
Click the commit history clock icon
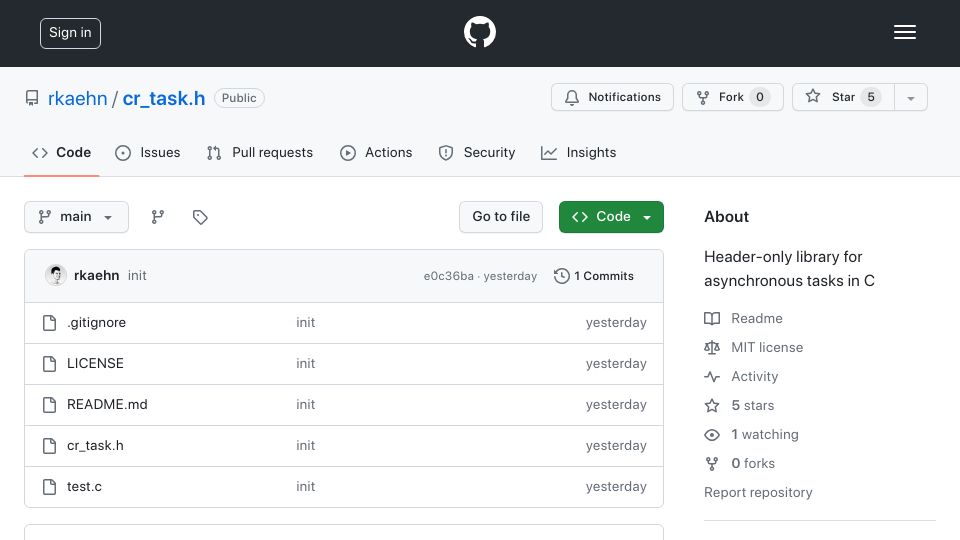[561, 276]
